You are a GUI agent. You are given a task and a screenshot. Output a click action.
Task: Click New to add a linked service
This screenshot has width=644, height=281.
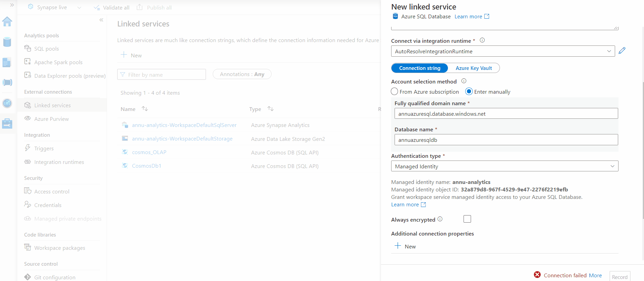pyautogui.click(x=131, y=55)
